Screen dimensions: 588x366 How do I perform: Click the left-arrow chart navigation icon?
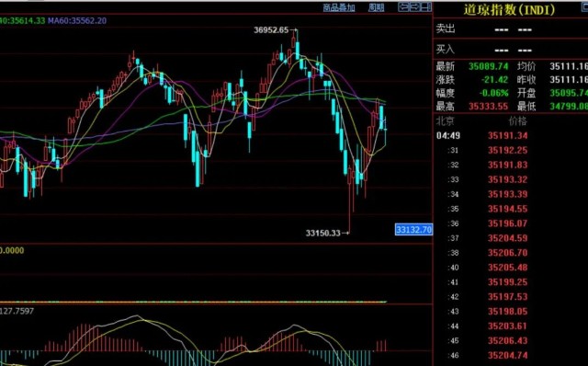[403, 6]
